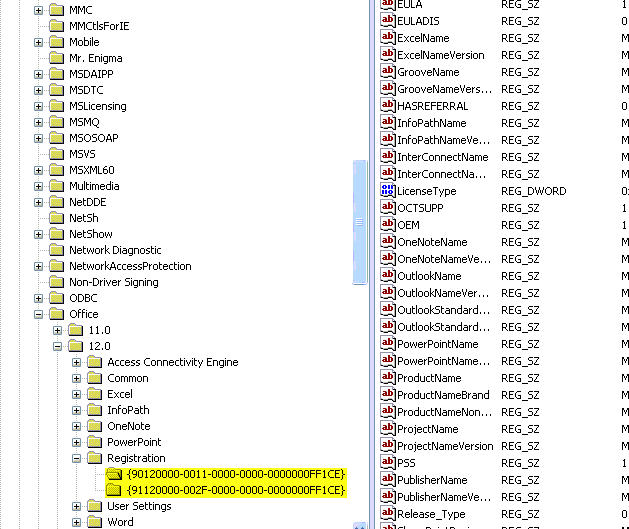This screenshot has height=529, width=629.
Task: Expand the Word key
Action: click(x=77, y=523)
